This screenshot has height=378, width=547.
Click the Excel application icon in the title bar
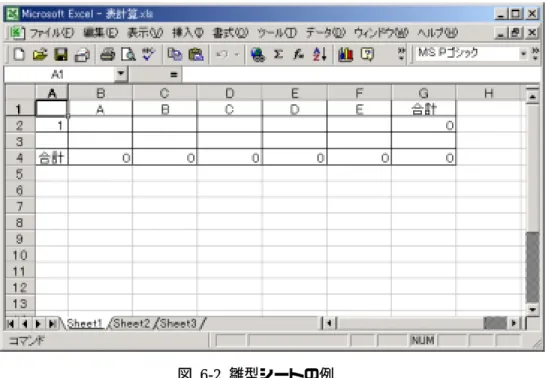[13, 14]
